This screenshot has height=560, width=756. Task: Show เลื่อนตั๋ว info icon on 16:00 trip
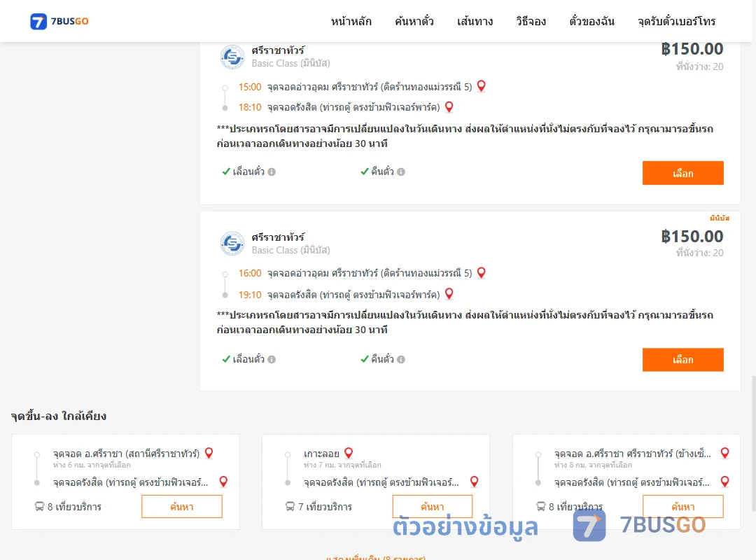[x=272, y=359]
